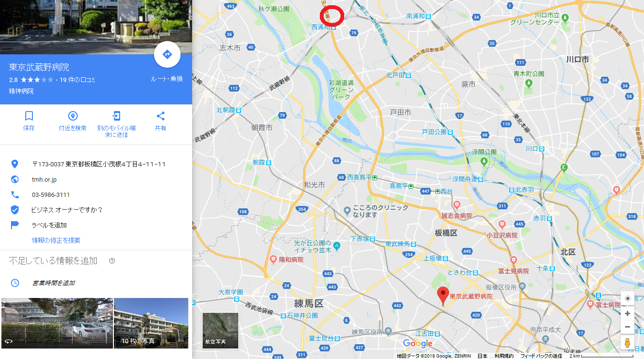Zoom in with the plus button

pos(627,314)
